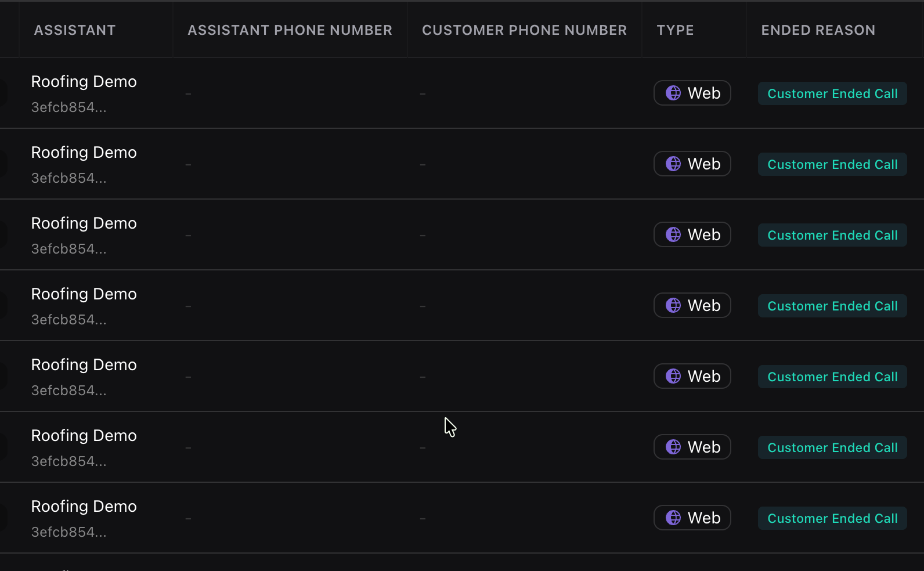Click the globe icon in the second row
Image resolution: width=924 pixels, height=571 pixels.
click(673, 164)
